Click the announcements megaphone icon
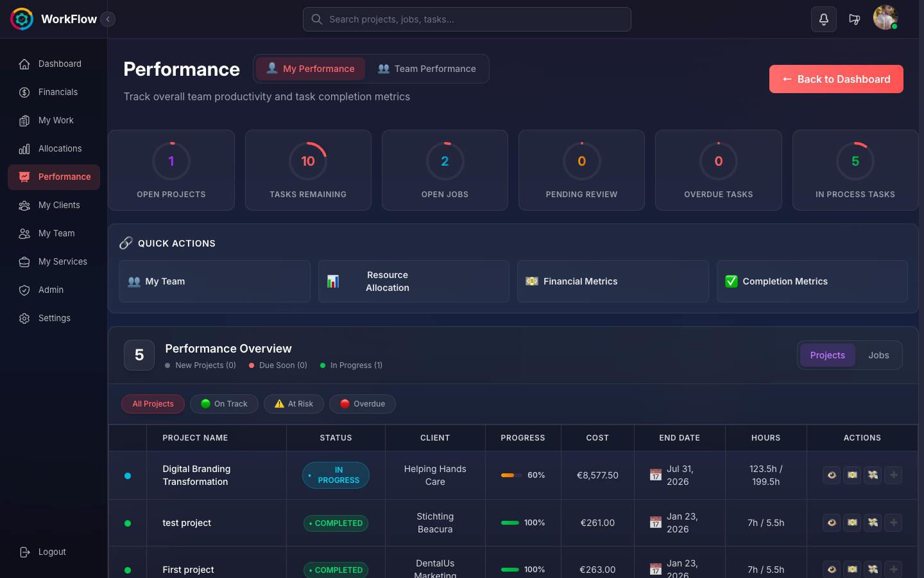Screen dimensions: 924x578 click(x=855, y=19)
